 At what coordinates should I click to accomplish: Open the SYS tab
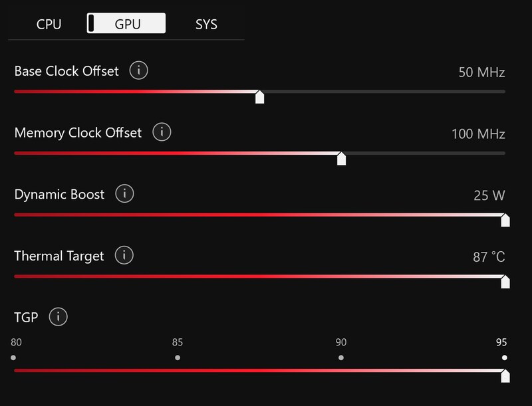tap(206, 24)
